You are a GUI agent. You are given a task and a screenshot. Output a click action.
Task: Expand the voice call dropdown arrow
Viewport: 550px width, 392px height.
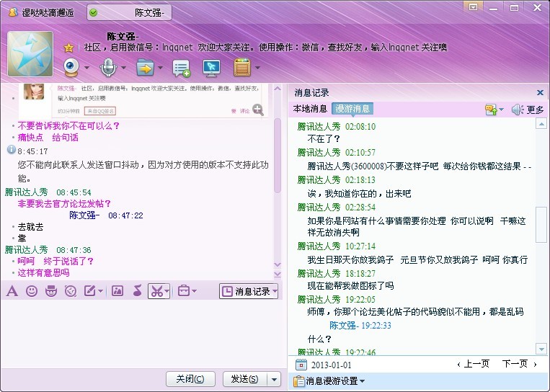tap(123, 68)
